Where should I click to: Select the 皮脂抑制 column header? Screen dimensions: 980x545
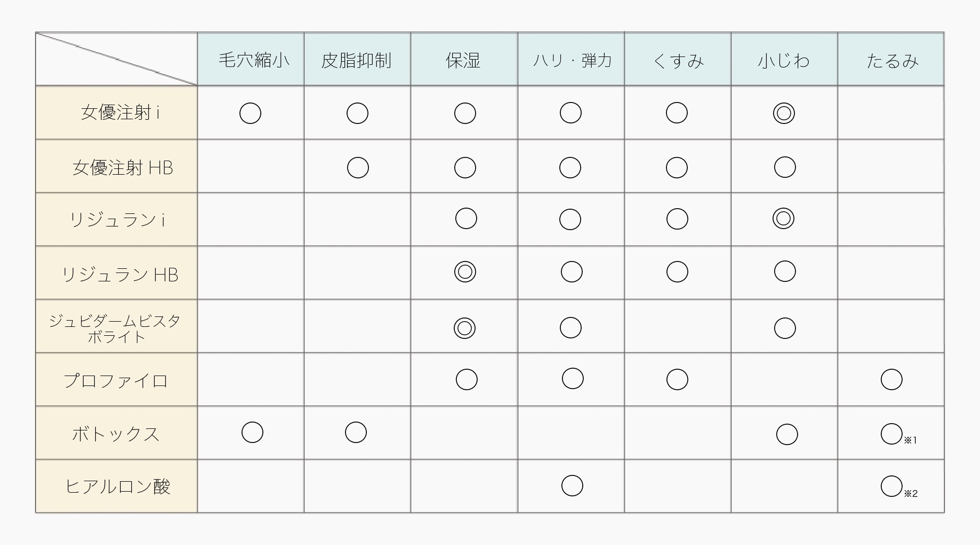[358, 59]
